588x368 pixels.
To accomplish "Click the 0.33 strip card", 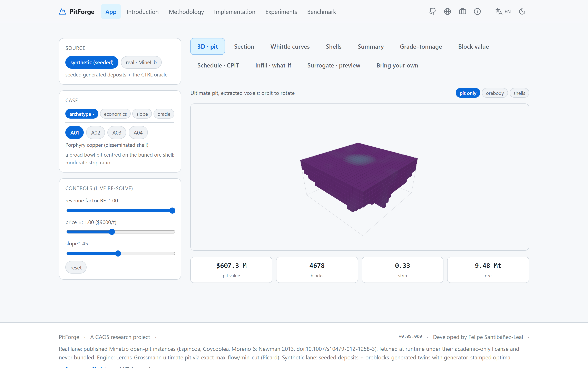I will [402, 270].
